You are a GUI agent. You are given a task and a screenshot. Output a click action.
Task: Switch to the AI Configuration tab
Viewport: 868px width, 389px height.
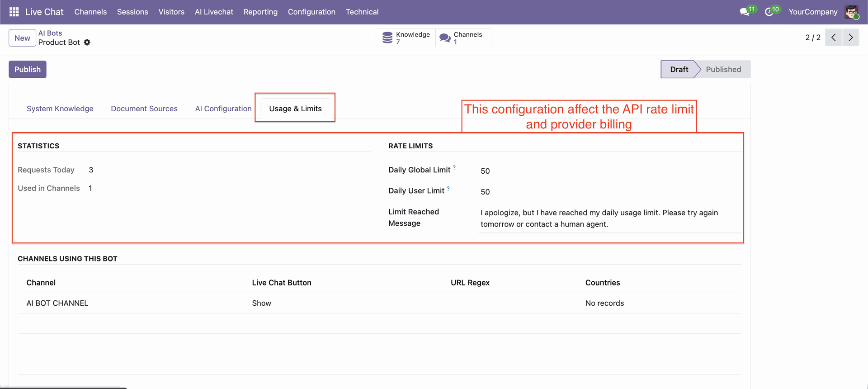(223, 109)
